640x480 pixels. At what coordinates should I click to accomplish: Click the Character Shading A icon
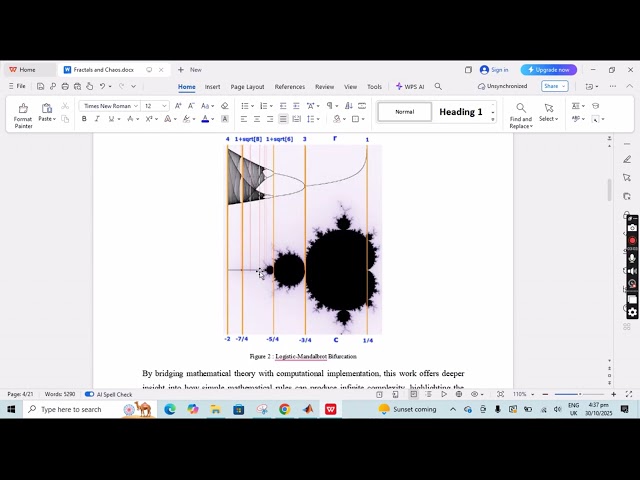(224, 119)
